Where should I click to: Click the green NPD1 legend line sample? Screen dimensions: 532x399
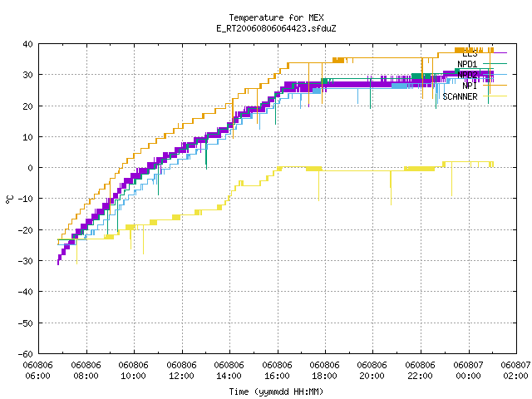click(495, 63)
